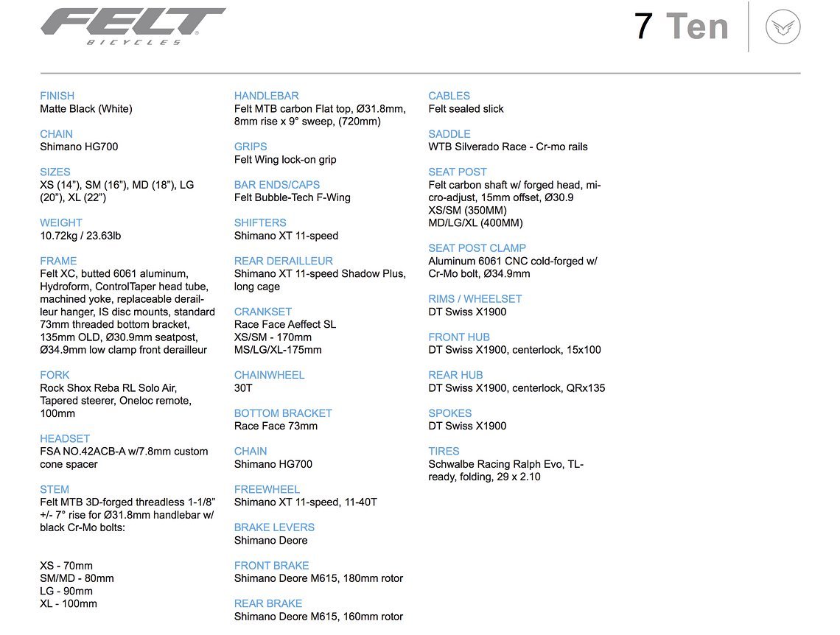The width and height of the screenshot is (840, 635).
Task: Click the WEIGHT value 10.72kg / 23.63lb
Action: (x=80, y=236)
